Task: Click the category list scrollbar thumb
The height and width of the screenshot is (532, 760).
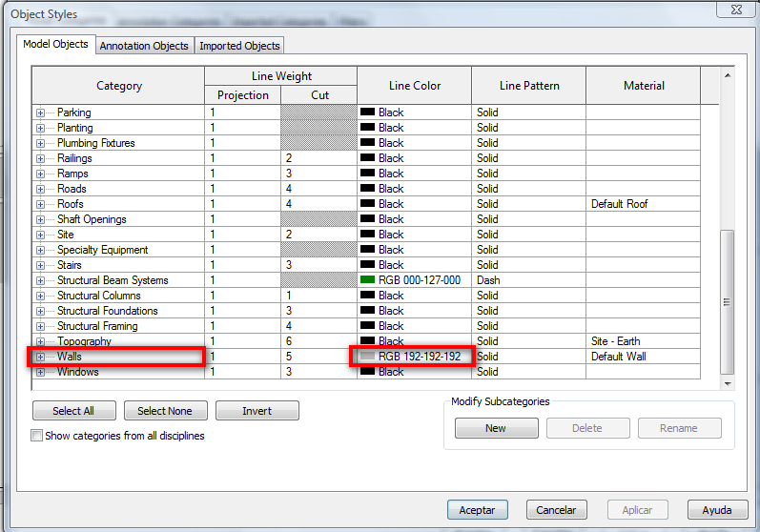Action: [x=727, y=302]
